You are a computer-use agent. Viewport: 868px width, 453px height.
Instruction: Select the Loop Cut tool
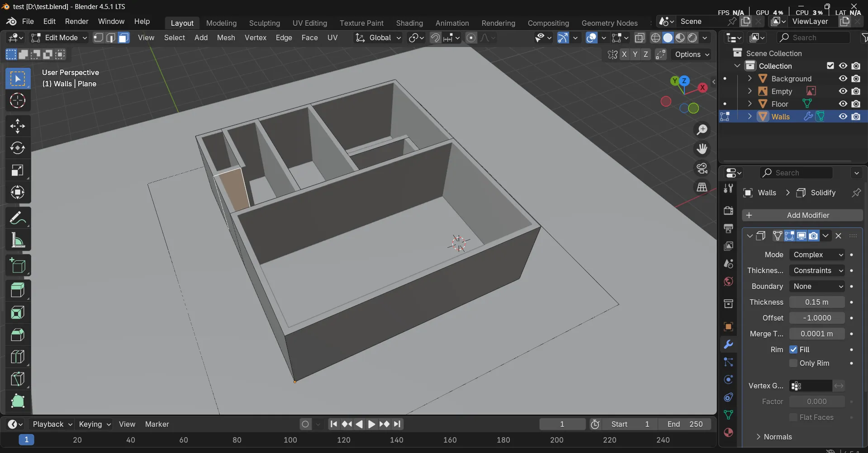click(18, 357)
